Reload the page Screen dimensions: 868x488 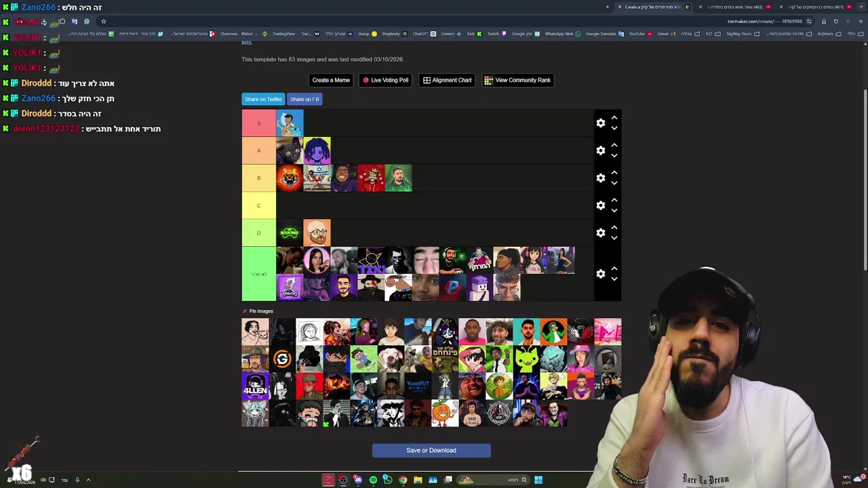[x=835, y=22]
